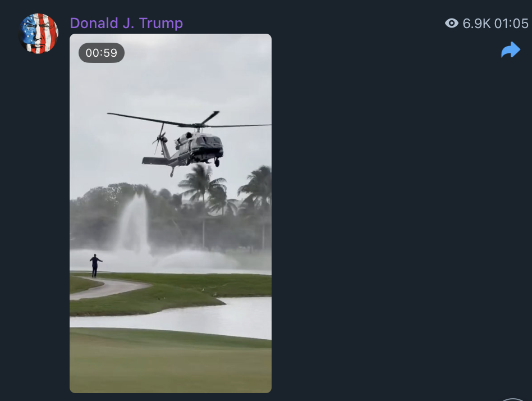The width and height of the screenshot is (532, 401).
Task: Click the helicopter's main rotor blades
Action: click(190, 121)
